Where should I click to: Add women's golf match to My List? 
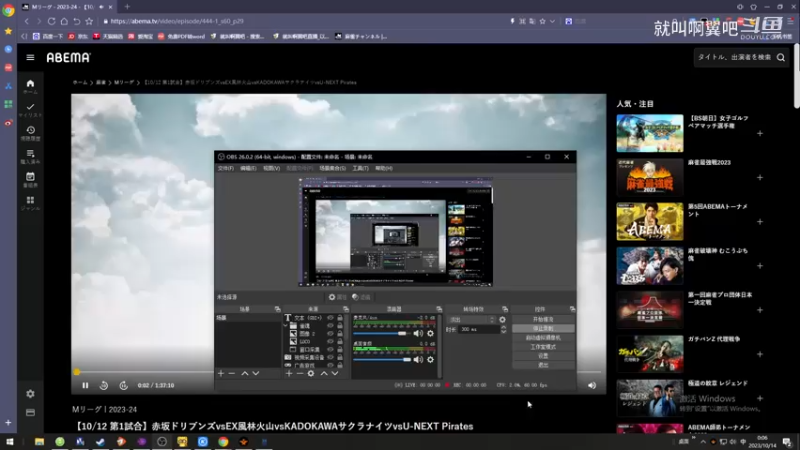760,133
